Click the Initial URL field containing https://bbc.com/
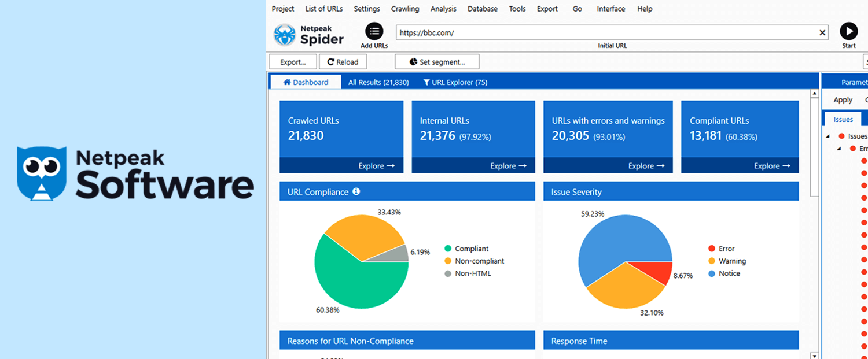Viewport: 868px width, 359px height. click(x=612, y=33)
